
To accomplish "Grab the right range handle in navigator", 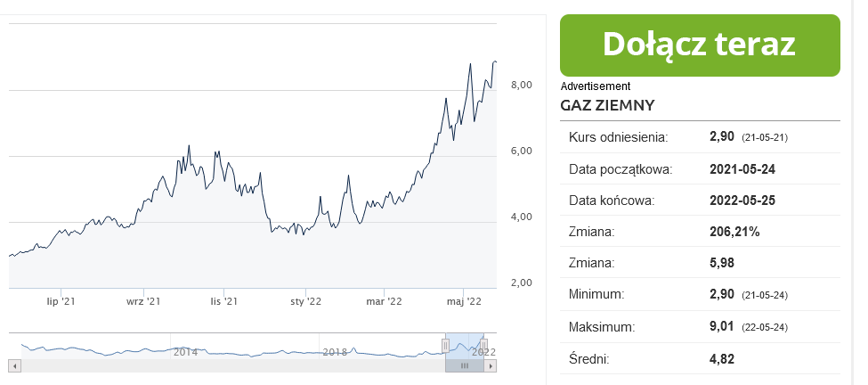I will tap(484, 344).
